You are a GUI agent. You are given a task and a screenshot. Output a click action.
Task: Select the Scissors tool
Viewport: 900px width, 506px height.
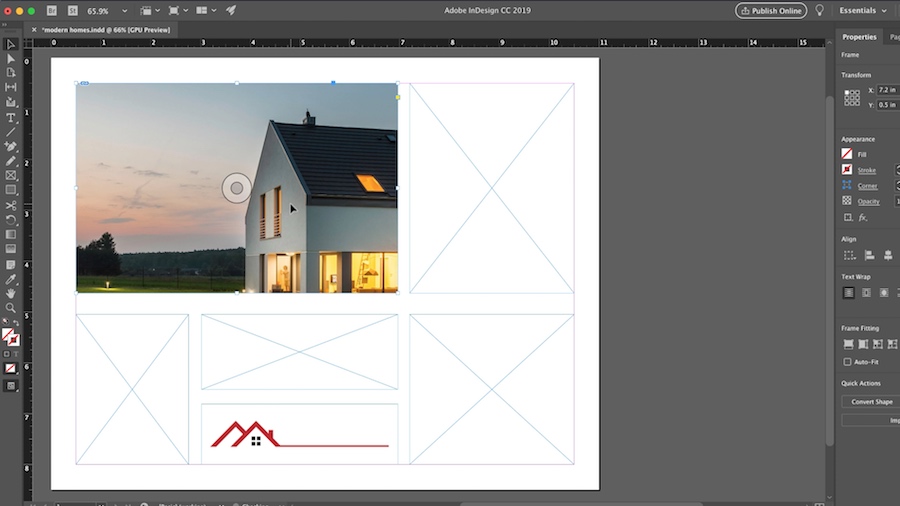tap(10, 205)
